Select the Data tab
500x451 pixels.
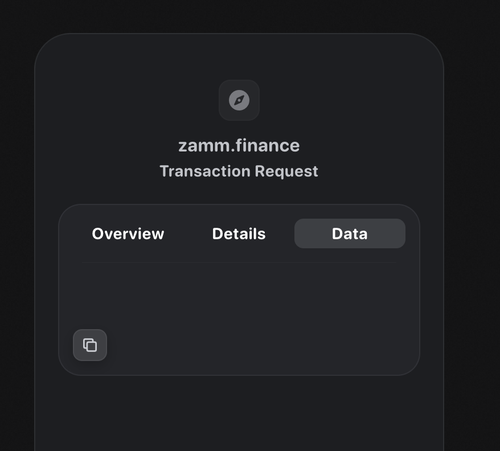[x=350, y=234]
